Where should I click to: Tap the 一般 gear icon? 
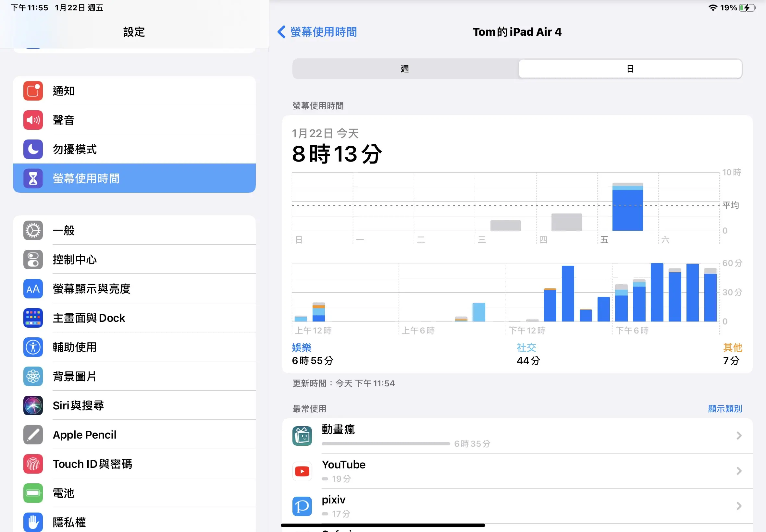click(33, 230)
